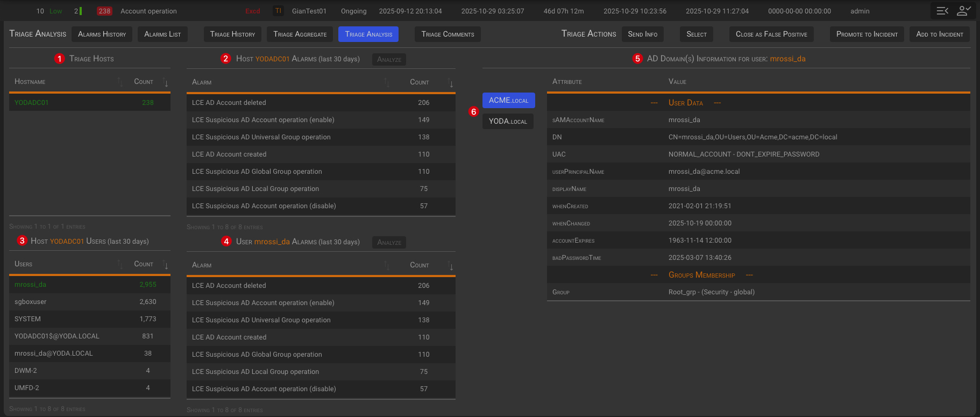This screenshot has width=980, height=417.
Task: Sort Host Users by Users column
Action: click(x=119, y=265)
